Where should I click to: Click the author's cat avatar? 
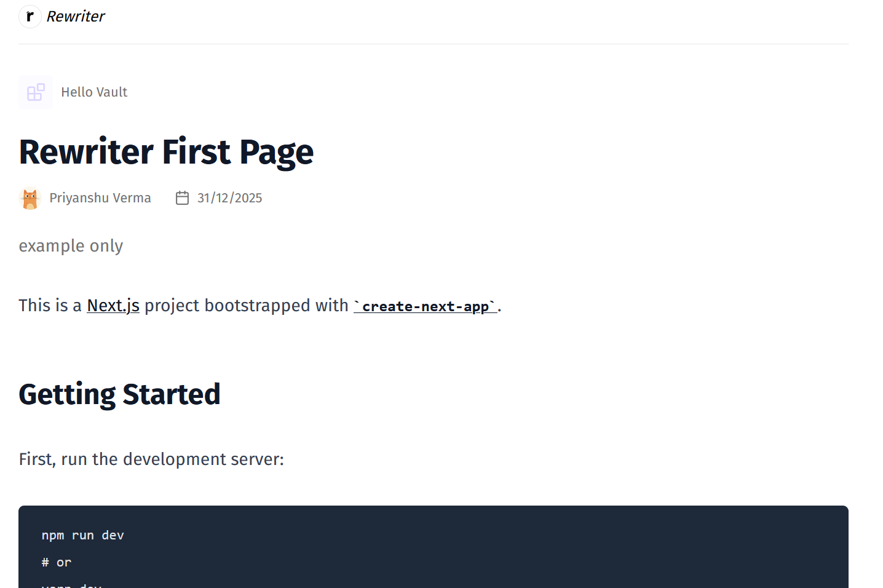tap(30, 198)
